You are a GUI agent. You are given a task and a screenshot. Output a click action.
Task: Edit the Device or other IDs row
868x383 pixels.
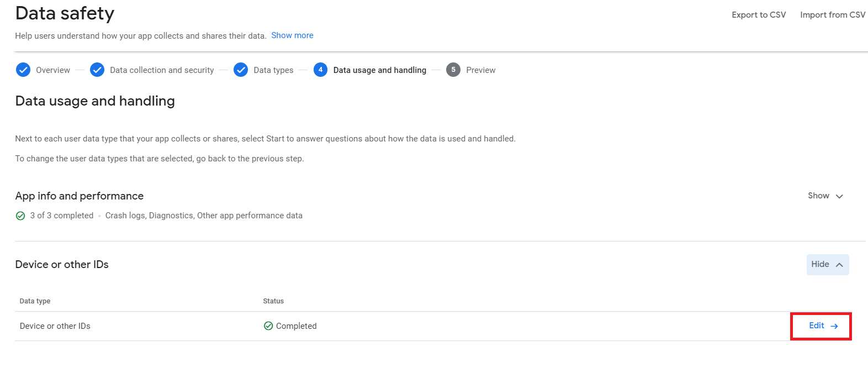[x=822, y=326]
